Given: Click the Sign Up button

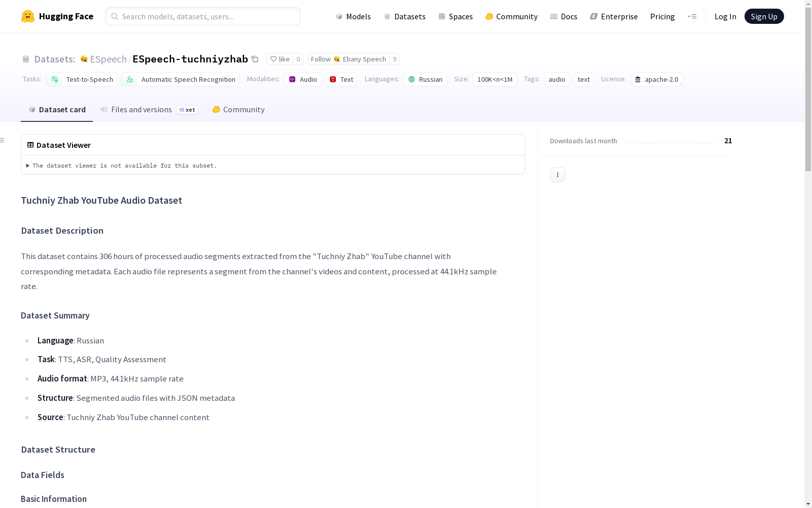Looking at the screenshot, I should pos(764,16).
